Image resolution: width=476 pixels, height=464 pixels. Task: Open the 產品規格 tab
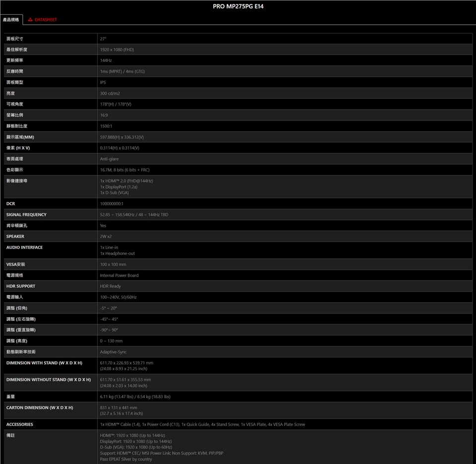click(x=11, y=20)
